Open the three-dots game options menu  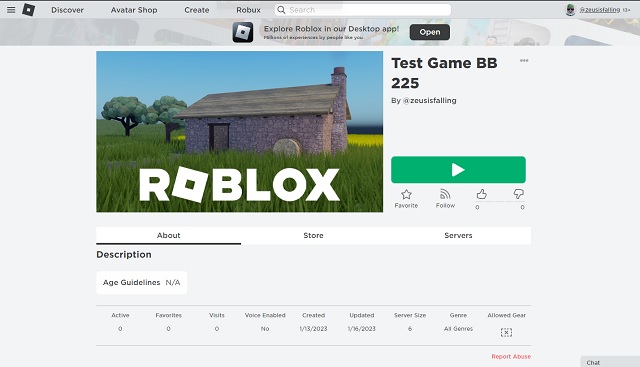coord(524,60)
